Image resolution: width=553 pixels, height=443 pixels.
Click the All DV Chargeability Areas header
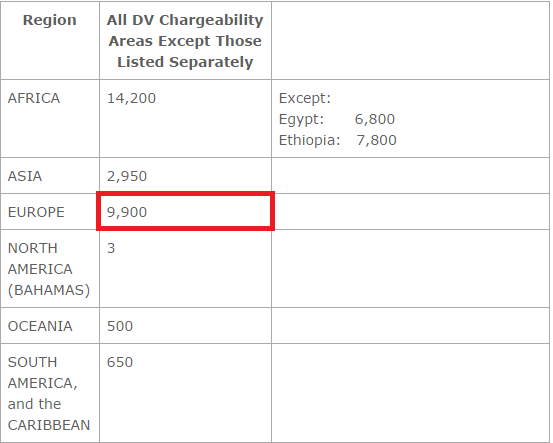pos(185,41)
